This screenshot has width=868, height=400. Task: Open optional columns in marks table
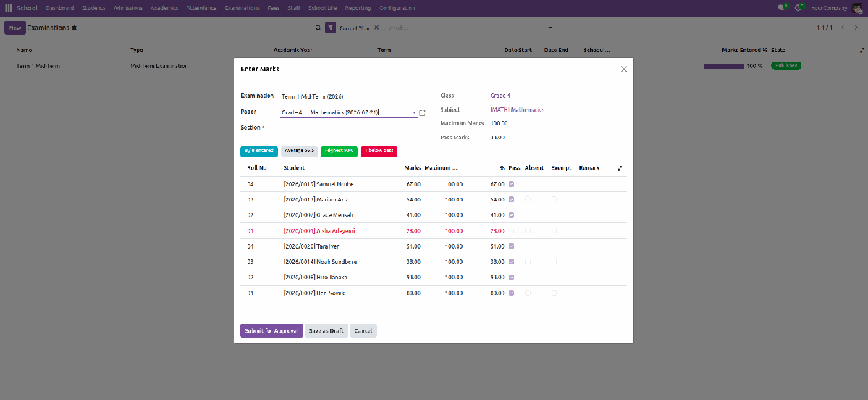pyautogui.click(x=620, y=168)
